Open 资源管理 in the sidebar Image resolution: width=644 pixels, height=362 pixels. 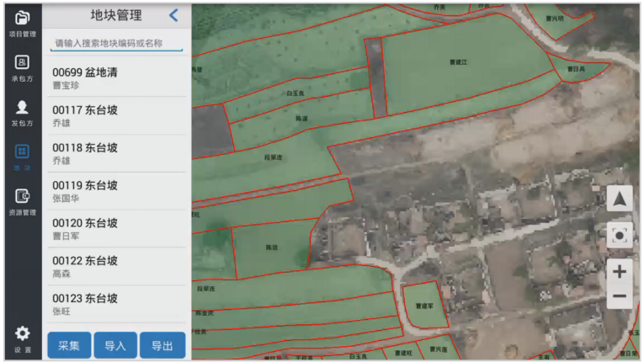pos(23,201)
